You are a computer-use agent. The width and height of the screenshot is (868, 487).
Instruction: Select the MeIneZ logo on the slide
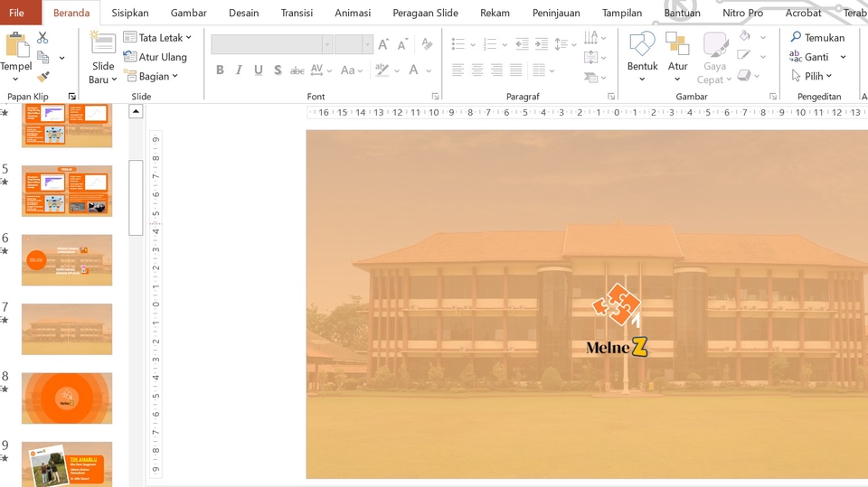[617, 320]
